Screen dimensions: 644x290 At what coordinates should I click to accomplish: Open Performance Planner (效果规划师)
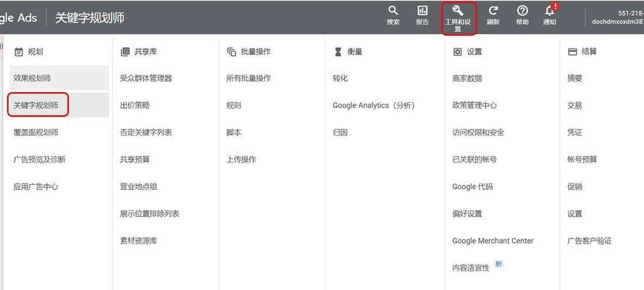click(x=59, y=78)
